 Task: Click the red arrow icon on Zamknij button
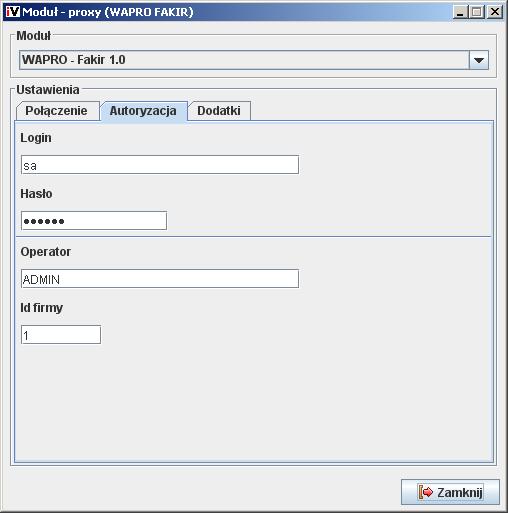tap(426, 492)
